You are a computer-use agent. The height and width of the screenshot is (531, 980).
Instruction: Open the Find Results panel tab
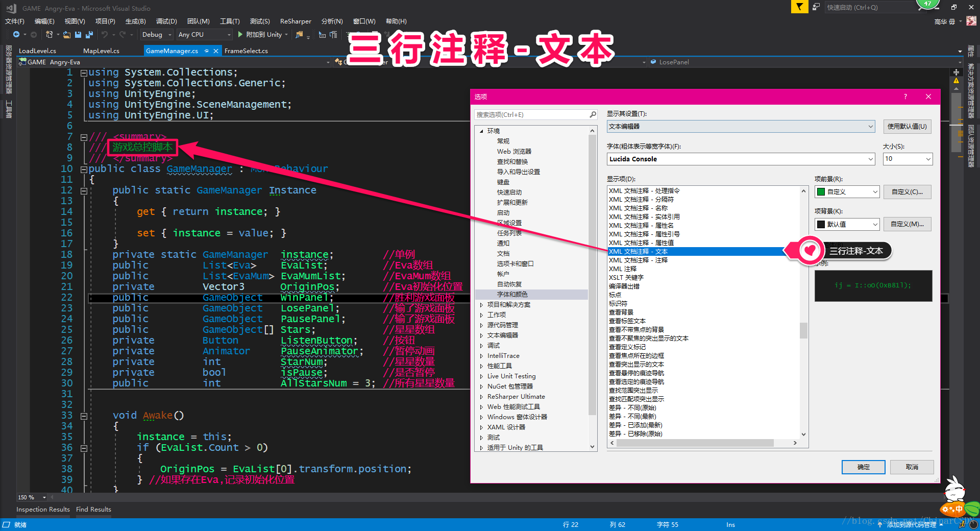coord(93,510)
